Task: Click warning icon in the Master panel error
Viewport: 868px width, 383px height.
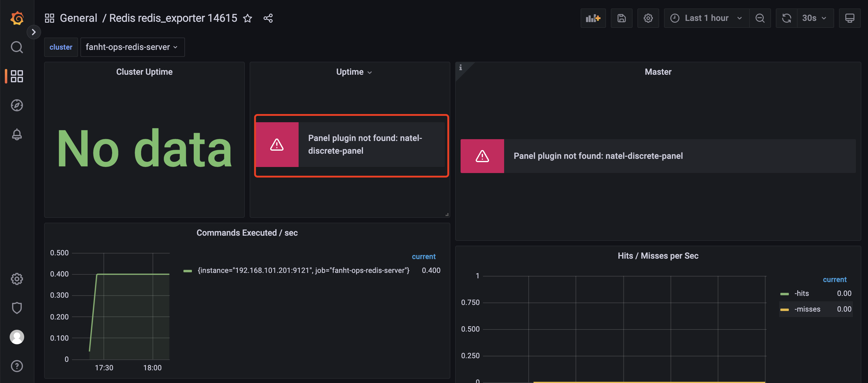Action: pyautogui.click(x=482, y=156)
